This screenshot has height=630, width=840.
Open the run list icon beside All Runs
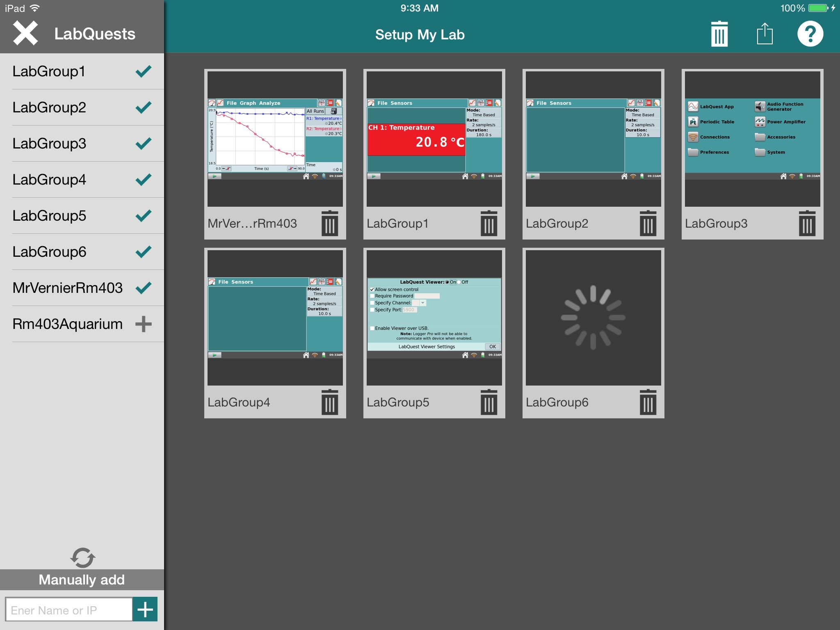(333, 111)
